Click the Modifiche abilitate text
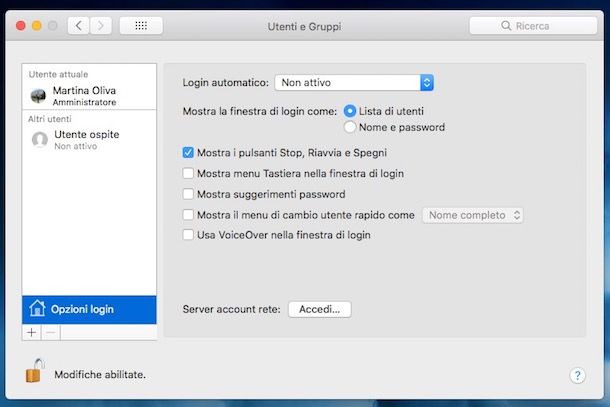 click(x=100, y=374)
